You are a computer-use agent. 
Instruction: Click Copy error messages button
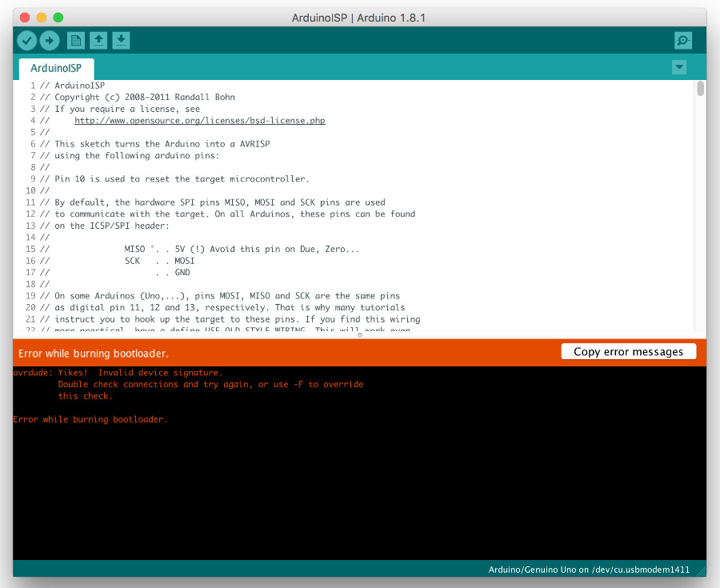(x=628, y=352)
